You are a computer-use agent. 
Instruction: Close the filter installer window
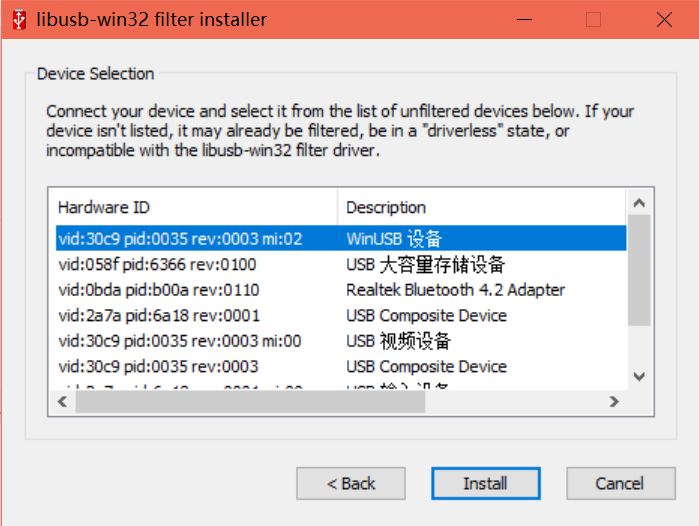pyautogui.click(x=663, y=19)
